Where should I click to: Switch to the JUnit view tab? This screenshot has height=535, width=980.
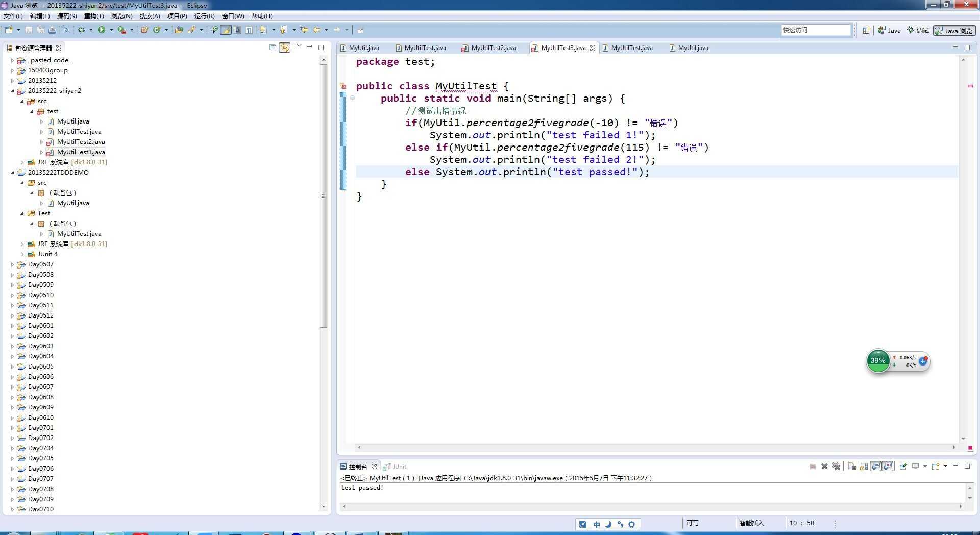coord(396,467)
